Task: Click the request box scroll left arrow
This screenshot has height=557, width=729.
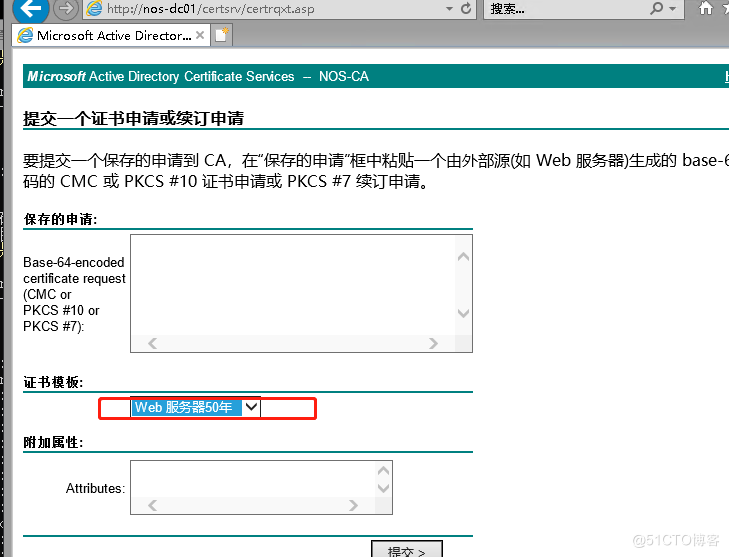Action: point(152,344)
